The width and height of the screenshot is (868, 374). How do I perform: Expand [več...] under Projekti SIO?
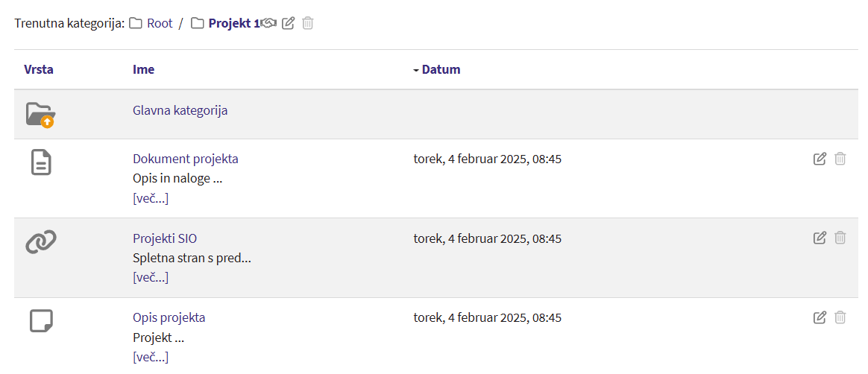tap(151, 277)
